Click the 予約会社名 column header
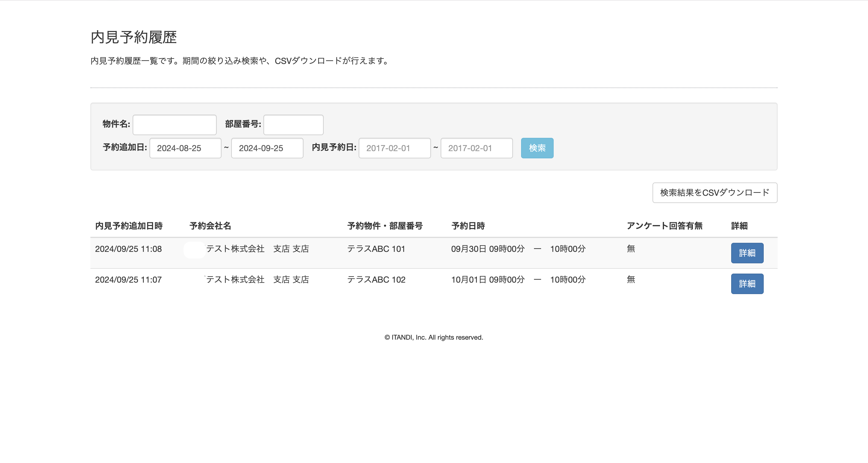This screenshot has width=868, height=463. pos(210,226)
